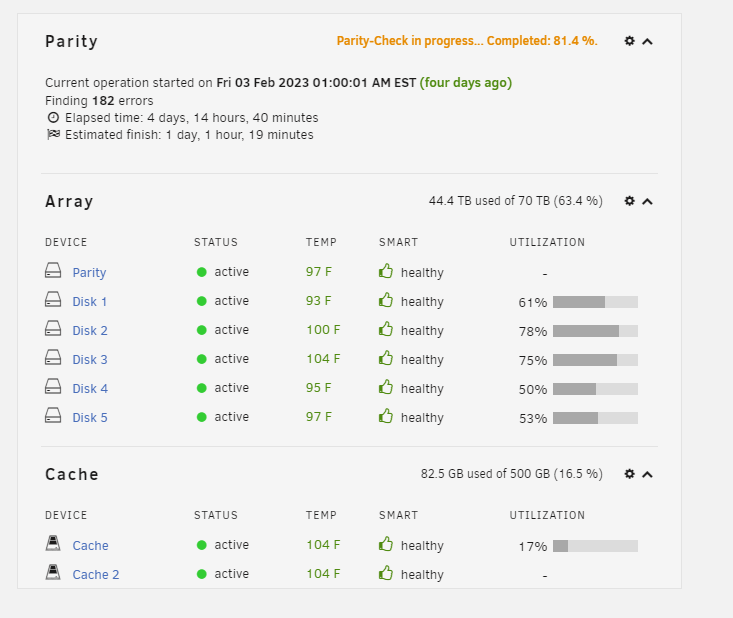This screenshot has width=733, height=618.
Task: Click Disk 2 78% utilization bar
Action: pyautogui.click(x=595, y=331)
